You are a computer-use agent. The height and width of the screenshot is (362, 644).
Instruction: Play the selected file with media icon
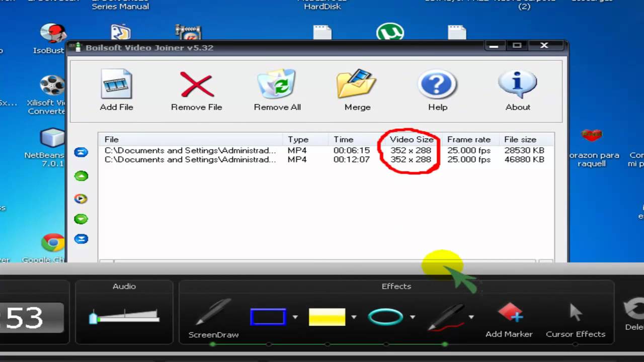click(81, 198)
